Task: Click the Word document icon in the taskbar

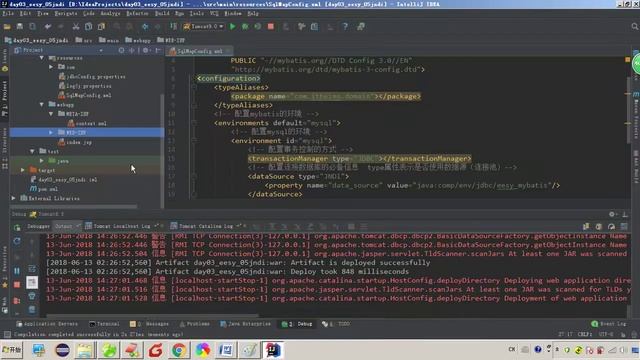Action: (x=226, y=350)
